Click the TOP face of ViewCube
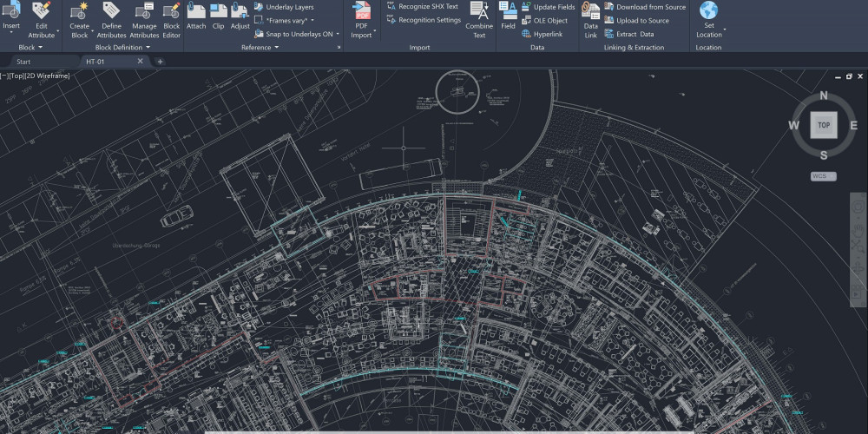 pyautogui.click(x=824, y=125)
